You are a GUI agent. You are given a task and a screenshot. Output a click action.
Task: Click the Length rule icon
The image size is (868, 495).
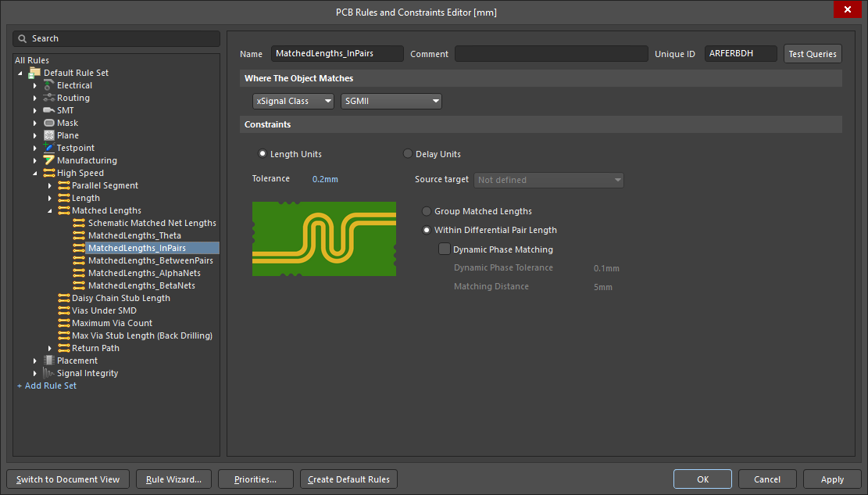63,198
